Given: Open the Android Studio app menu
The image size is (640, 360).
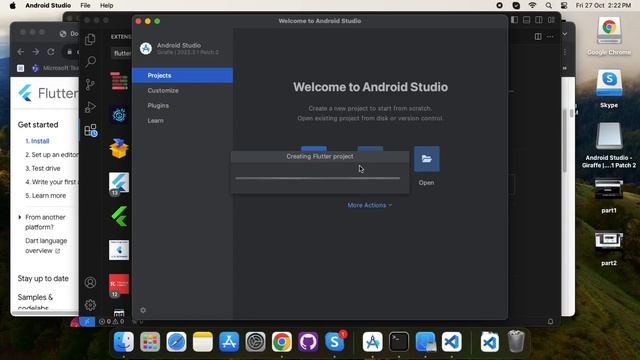Looking at the screenshot, I should pos(48,5).
